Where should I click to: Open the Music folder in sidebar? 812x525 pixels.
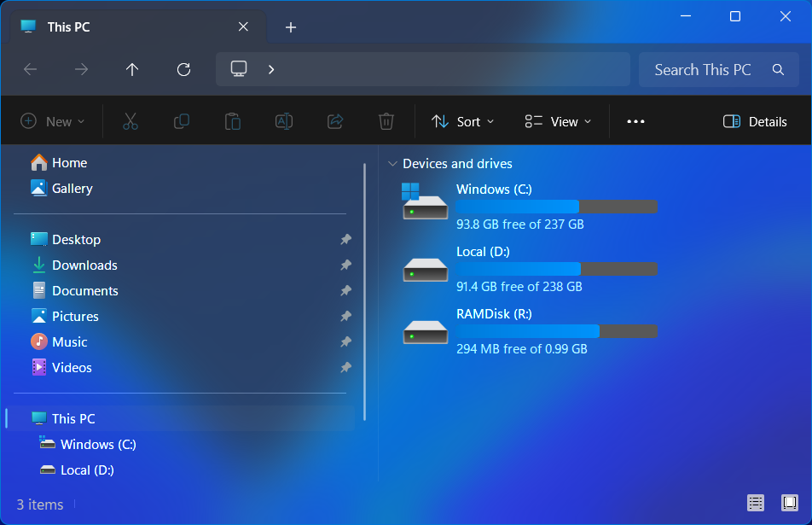(69, 342)
